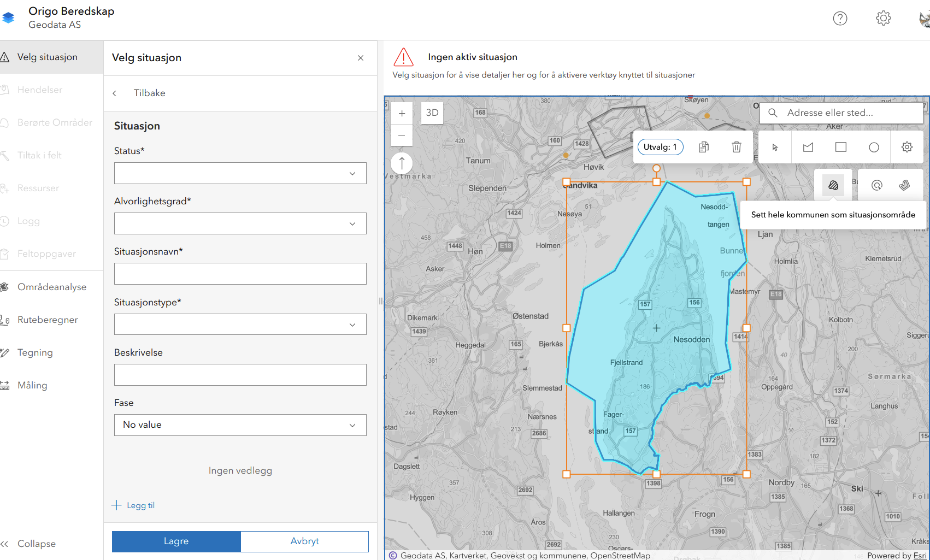Click the Måling ruler icon
The height and width of the screenshot is (560, 930).
point(4,385)
